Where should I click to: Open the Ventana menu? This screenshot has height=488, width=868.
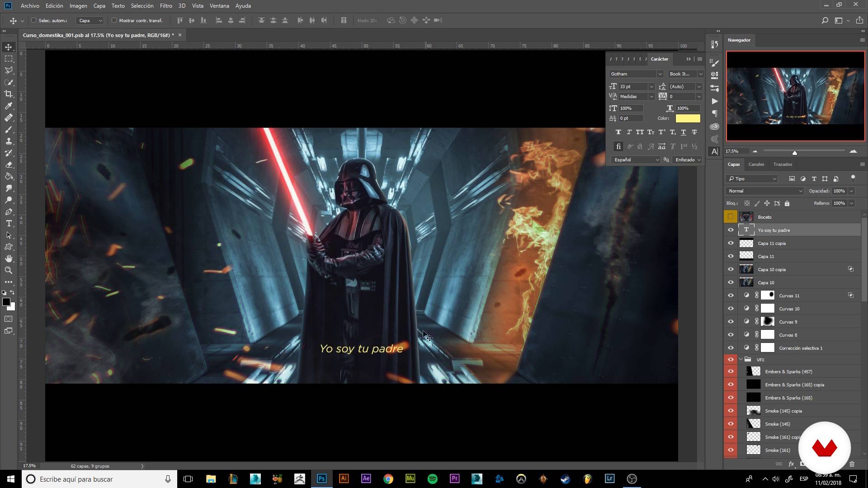tap(219, 6)
